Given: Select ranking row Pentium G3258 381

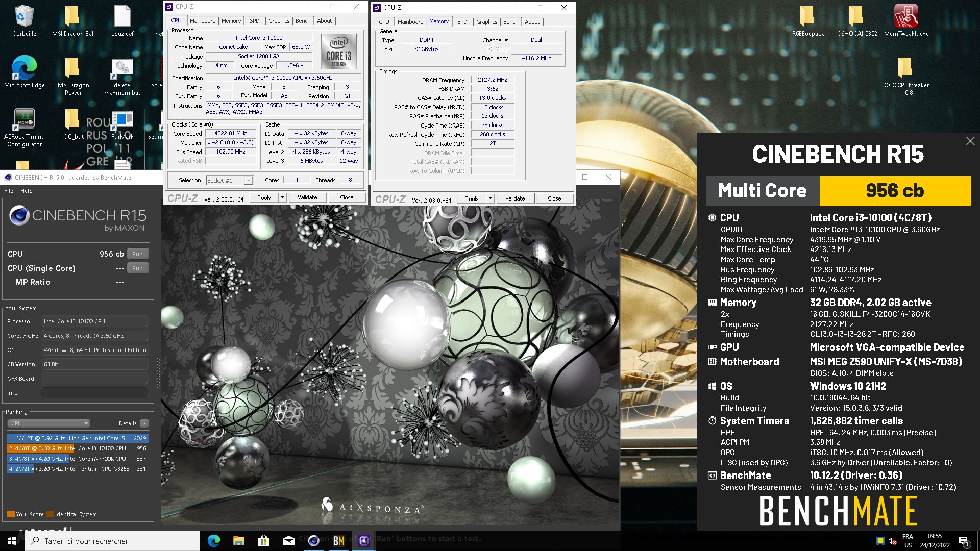Looking at the screenshot, I should pyautogui.click(x=78, y=469).
